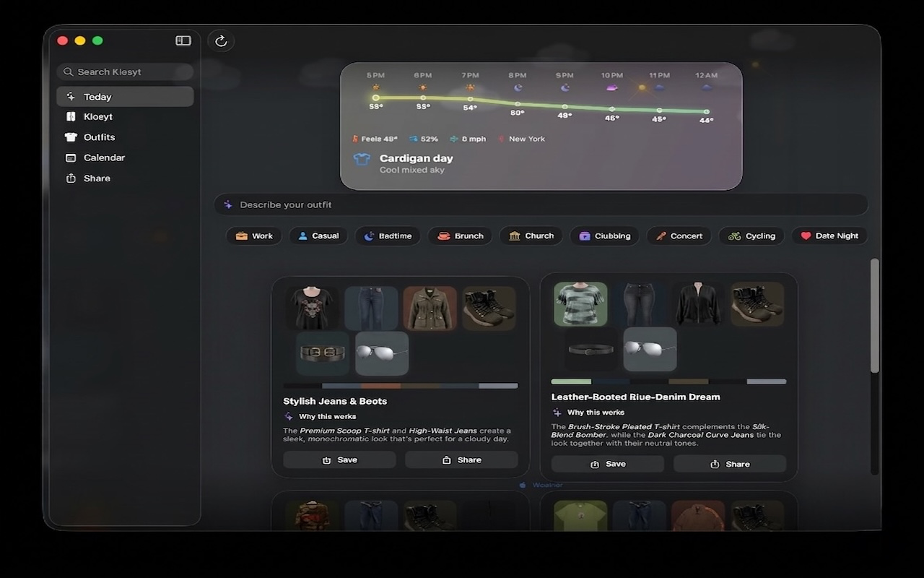
Task: Focus the Search Kloeyt field
Action: point(125,72)
